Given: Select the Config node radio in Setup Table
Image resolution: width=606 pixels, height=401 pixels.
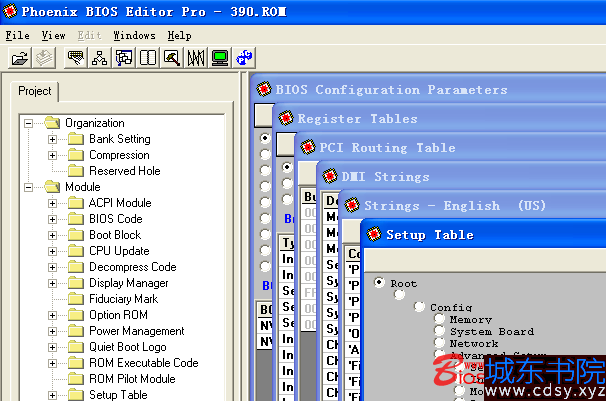Looking at the screenshot, I should [x=419, y=307].
